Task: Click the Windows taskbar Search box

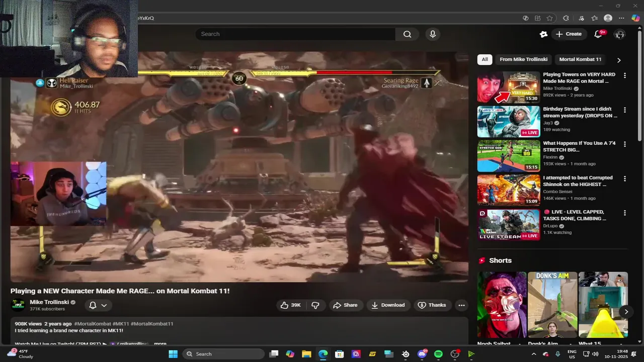Action: (x=223, y=354)
